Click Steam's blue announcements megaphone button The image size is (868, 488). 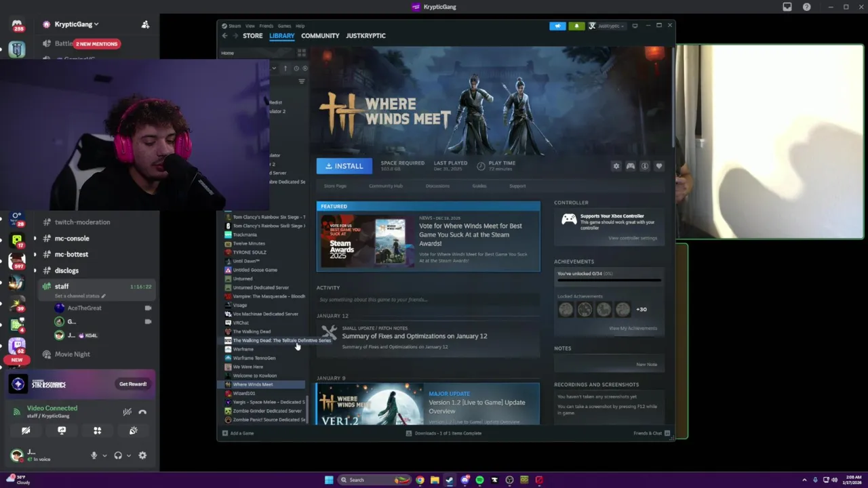point(557,26)
